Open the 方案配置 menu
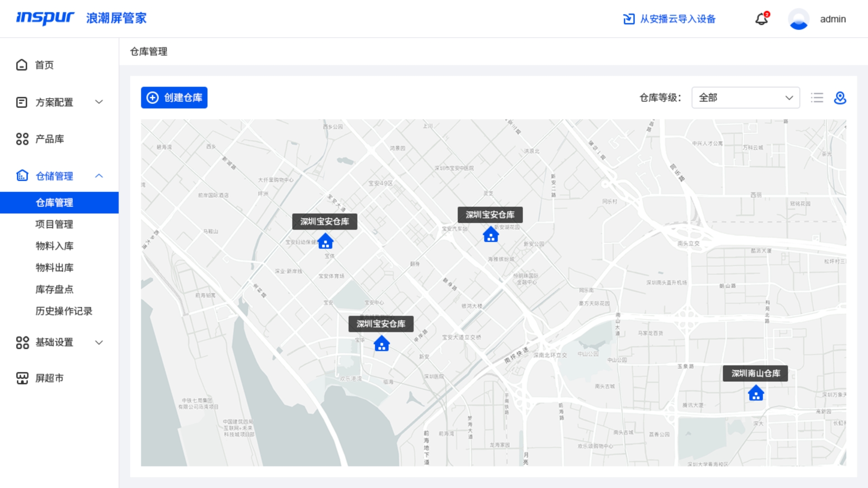Screen dimensions: 868x488 [x=59, y=103]
